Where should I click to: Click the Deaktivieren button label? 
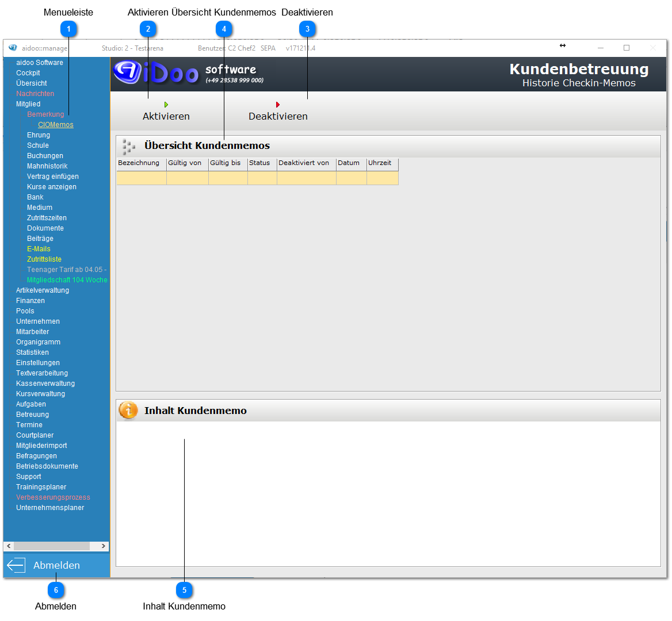click(x=278, y=117)
